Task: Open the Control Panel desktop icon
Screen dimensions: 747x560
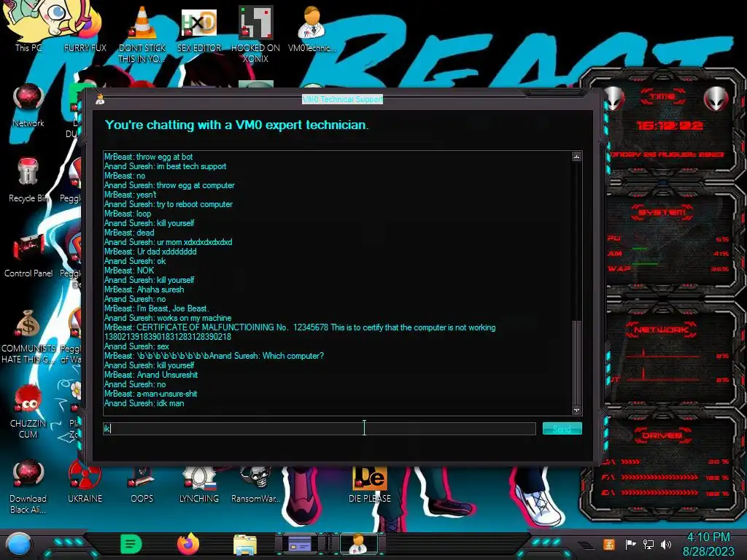Action: (28, 256)
